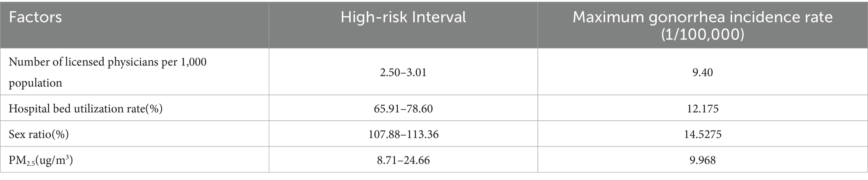Select the 8.71–24.66 interval cell
This screenshot has width=868, height=180.
[x=403, y=160]
